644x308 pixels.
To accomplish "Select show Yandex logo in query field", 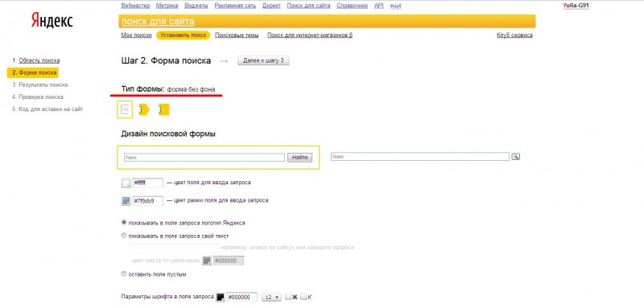I will tap(124, 222).
